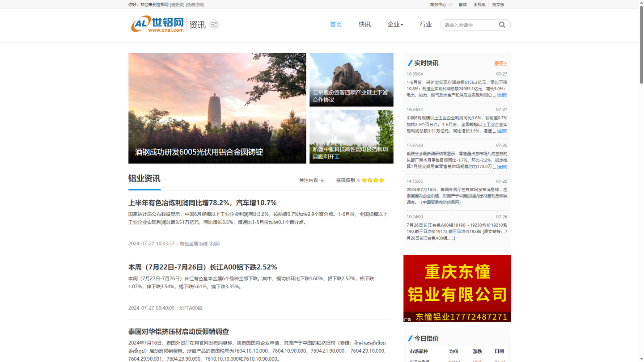The width and height of the screenshot is (644, 362).
Task: Open the 快讯 navigation item
Action: click(364, 25)
